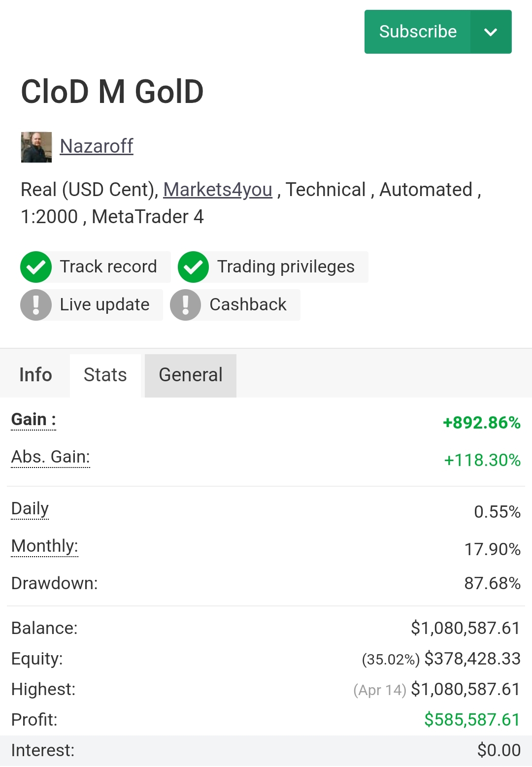Switch to the Info tab
The image size is (532, 767).
click(x=35, y=375)
